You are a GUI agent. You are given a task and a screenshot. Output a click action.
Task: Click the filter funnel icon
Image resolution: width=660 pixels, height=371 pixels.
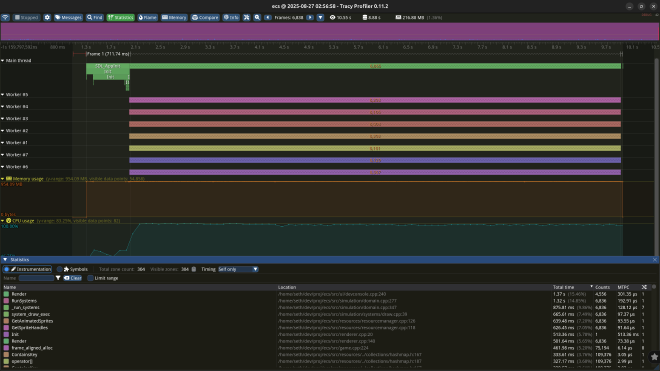(x=58, y=278)
